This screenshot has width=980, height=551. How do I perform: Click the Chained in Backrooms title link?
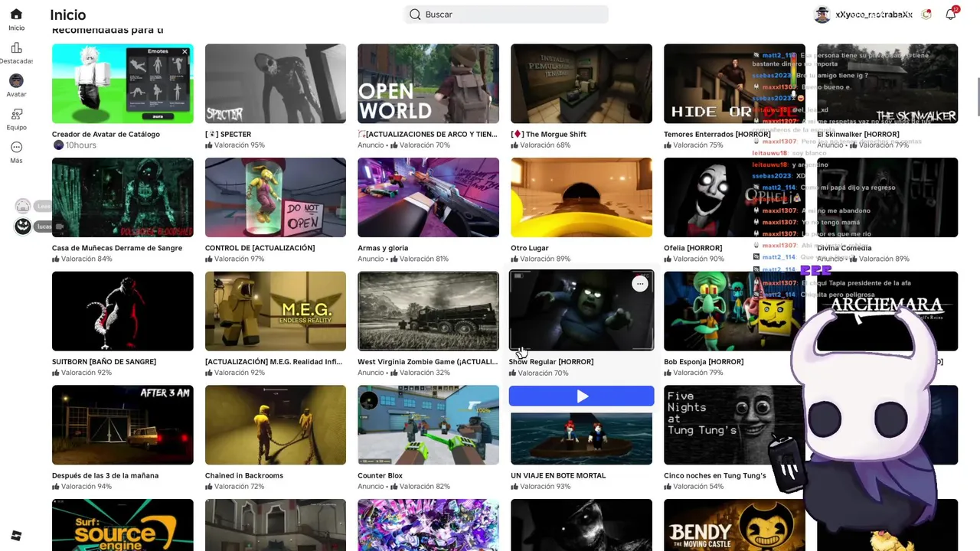244,475
